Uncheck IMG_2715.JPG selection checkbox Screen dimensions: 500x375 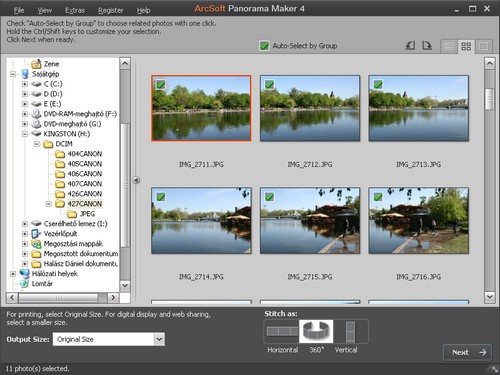[x=269, y=197]
